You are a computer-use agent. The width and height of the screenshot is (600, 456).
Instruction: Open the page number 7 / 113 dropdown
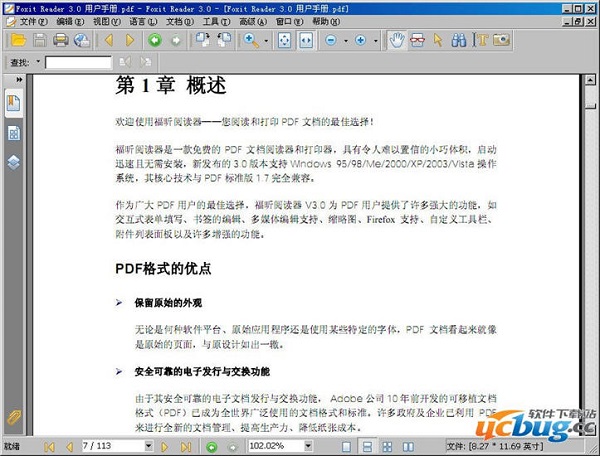pyautogui.click(x=148, y=446)
